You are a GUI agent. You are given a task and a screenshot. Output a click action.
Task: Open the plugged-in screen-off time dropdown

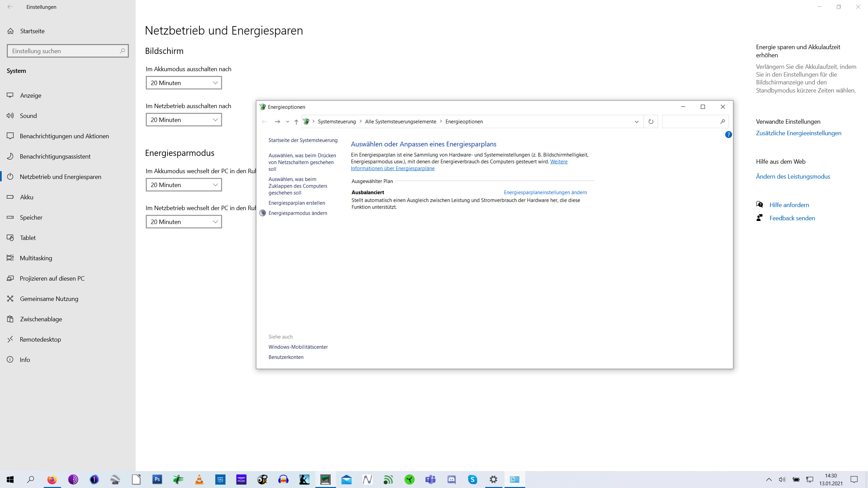[184, 120]
